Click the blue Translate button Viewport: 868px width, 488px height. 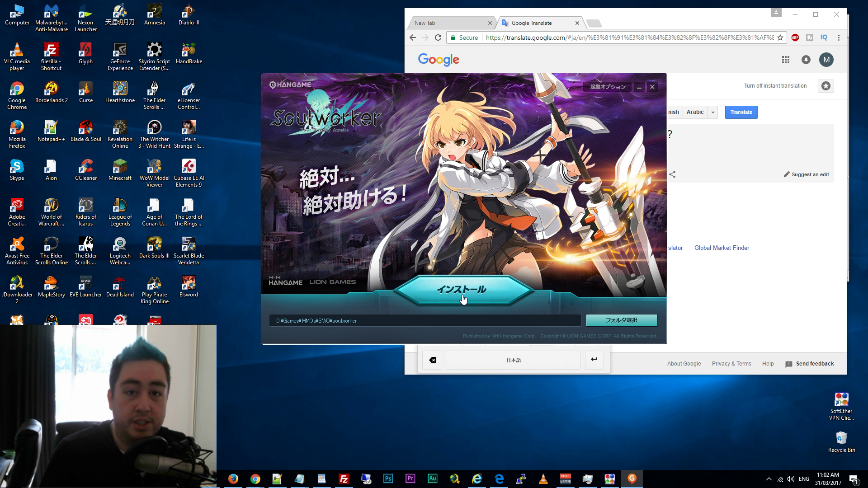click(x=741, y=112)
